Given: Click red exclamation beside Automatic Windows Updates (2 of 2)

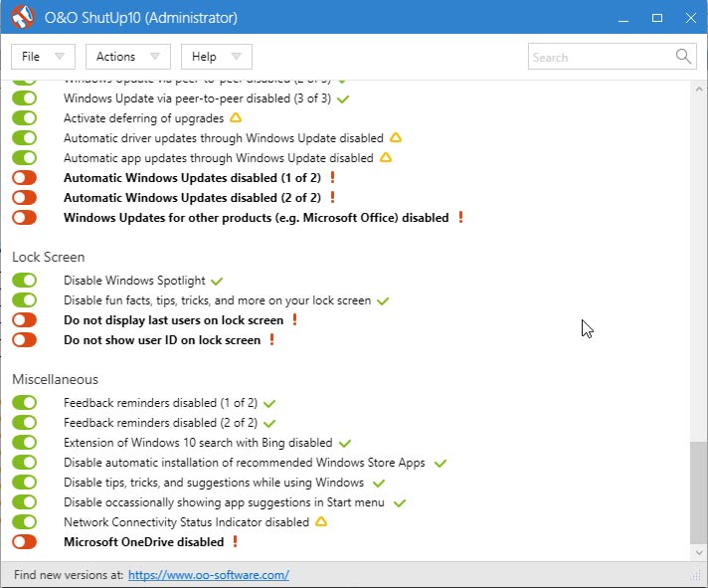Looking at the screenshot, I should click(x=332, y=197).
